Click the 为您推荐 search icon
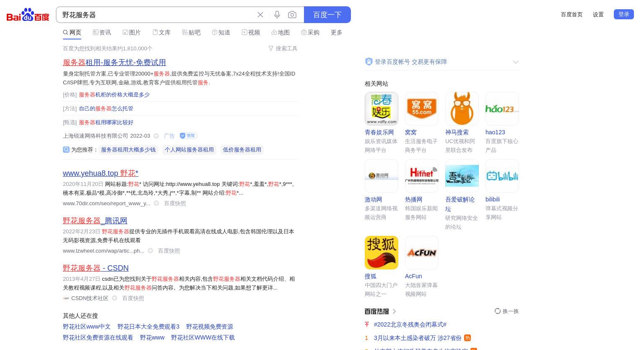The image size is (644, 350). click(66, 149)
